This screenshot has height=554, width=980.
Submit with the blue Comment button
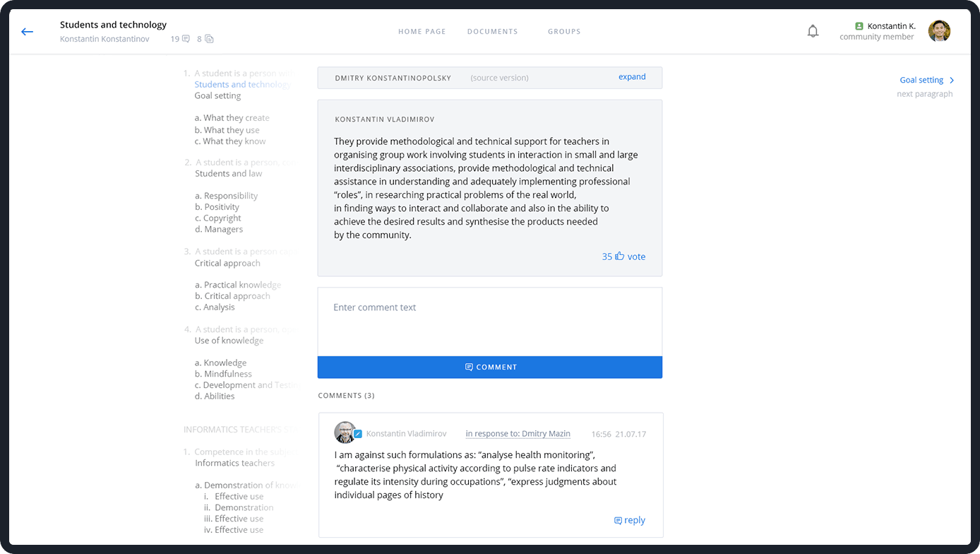[x=490, y=367]
